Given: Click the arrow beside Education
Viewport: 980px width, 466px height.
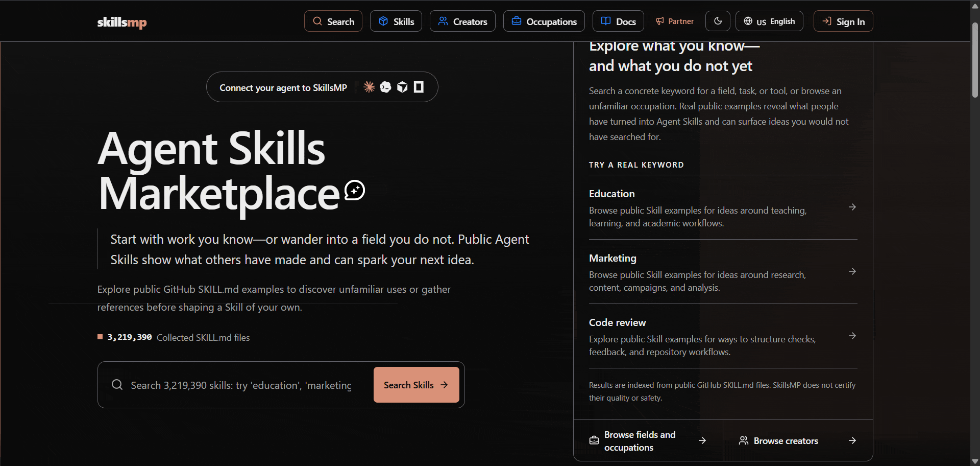Looking at the screenshot, I should [852, 207].
